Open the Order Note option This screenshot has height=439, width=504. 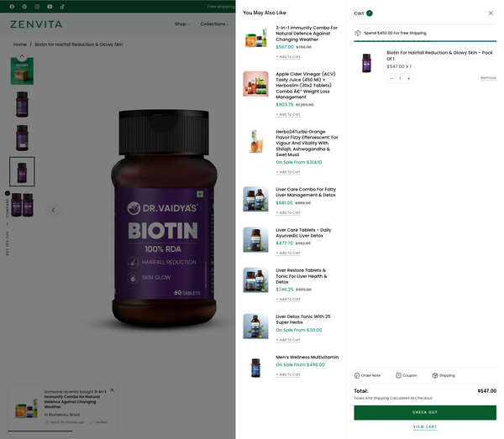point(367,375)
